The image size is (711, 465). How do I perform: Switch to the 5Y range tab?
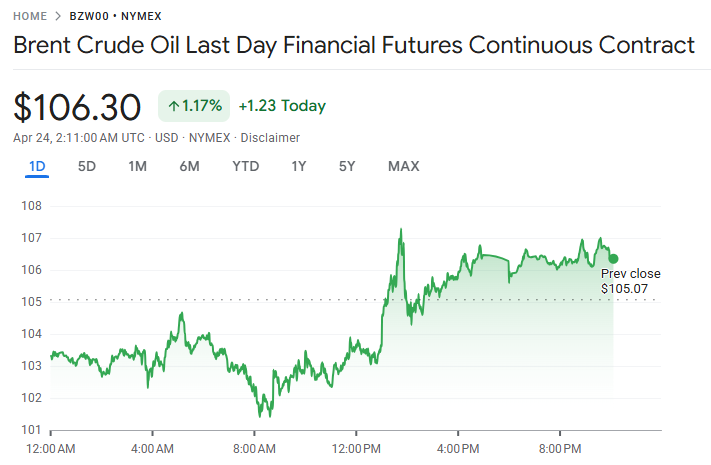[x=346, y=166]
